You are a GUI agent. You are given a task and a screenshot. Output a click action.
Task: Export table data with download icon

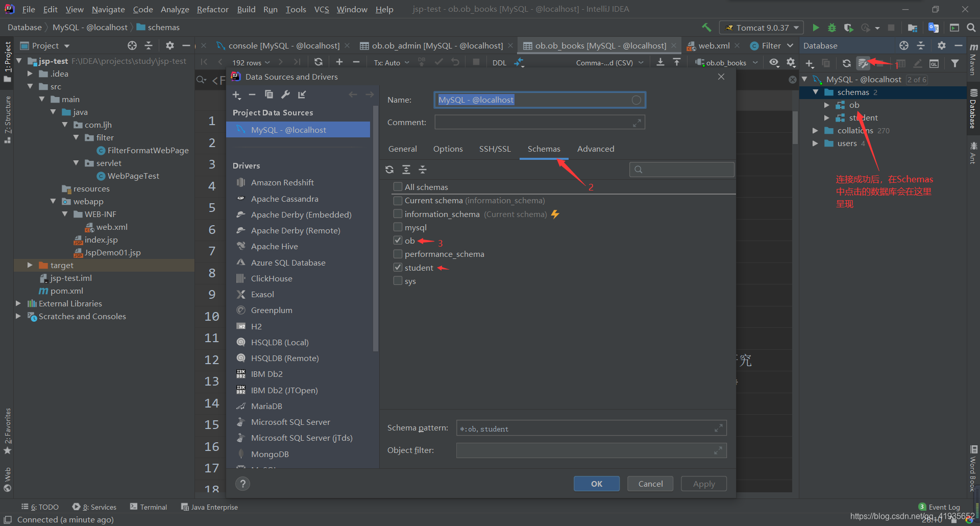coord(660,62)
